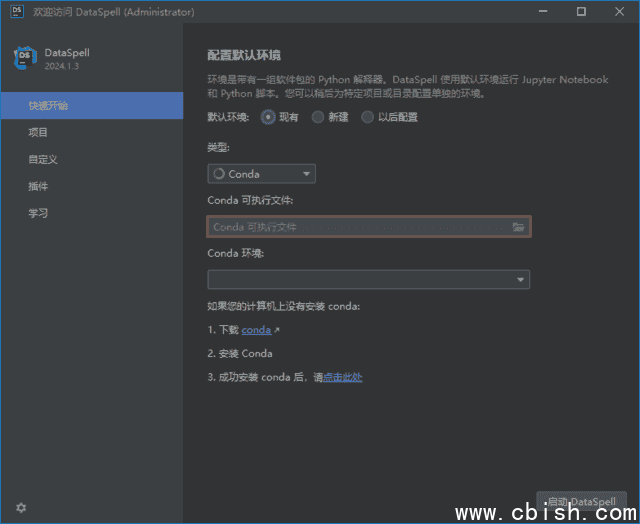Open settings gear at bottom left
The height and width of the screenshot is (524, 640).
[x=21, y=507]
